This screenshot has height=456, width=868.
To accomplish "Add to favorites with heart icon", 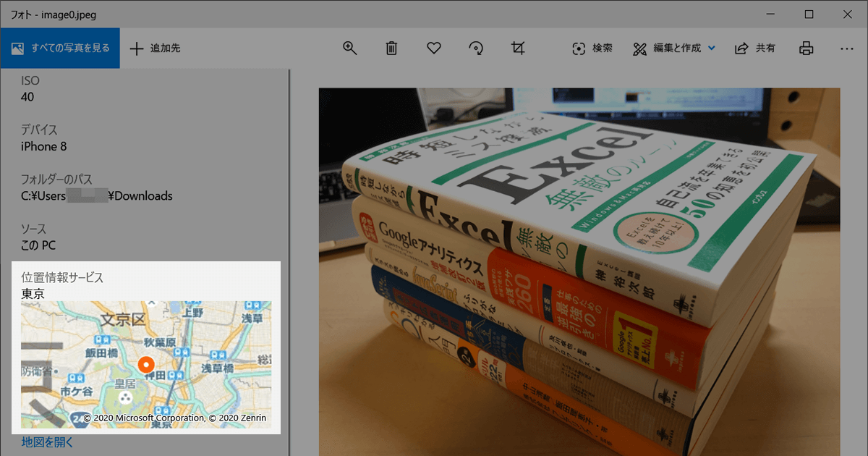I will [434, 48].
